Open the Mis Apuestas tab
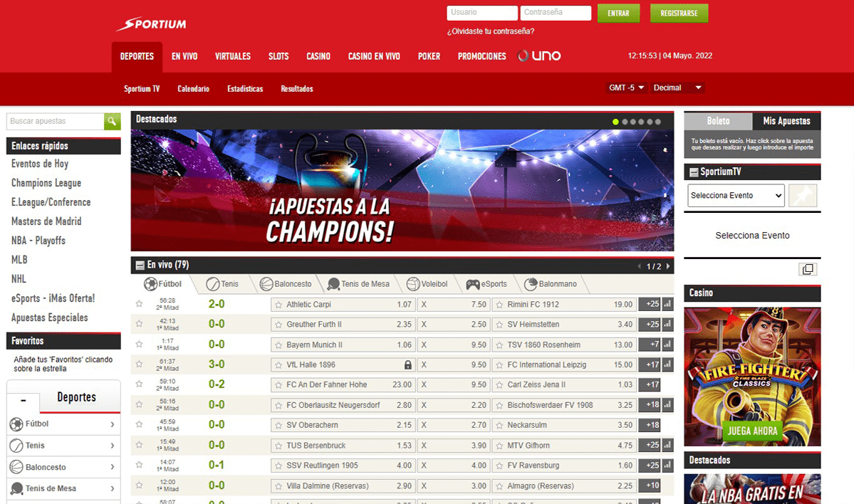This screenshot has height=504, width=854. click(x=786, y=121)
